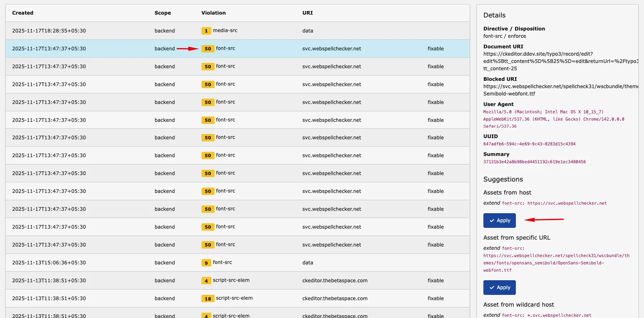
Task: Click the 'Document URI' label
Action: pyautogui.click(x=503, y=47)
